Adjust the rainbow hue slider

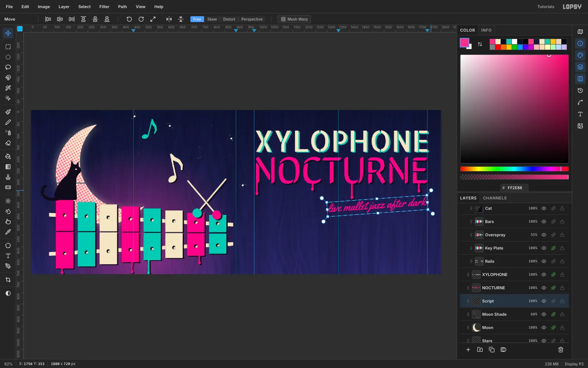(x=514, y=169)
